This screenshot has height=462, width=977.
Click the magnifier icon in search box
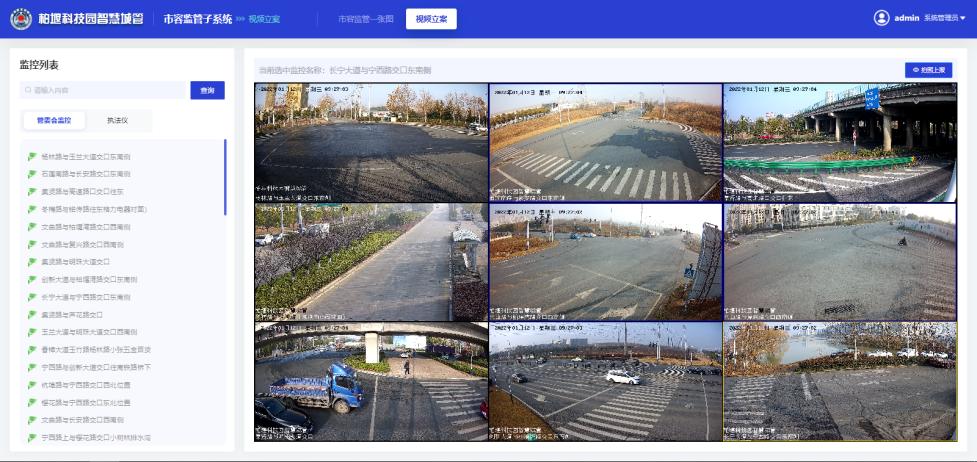[x=29, y=90]
